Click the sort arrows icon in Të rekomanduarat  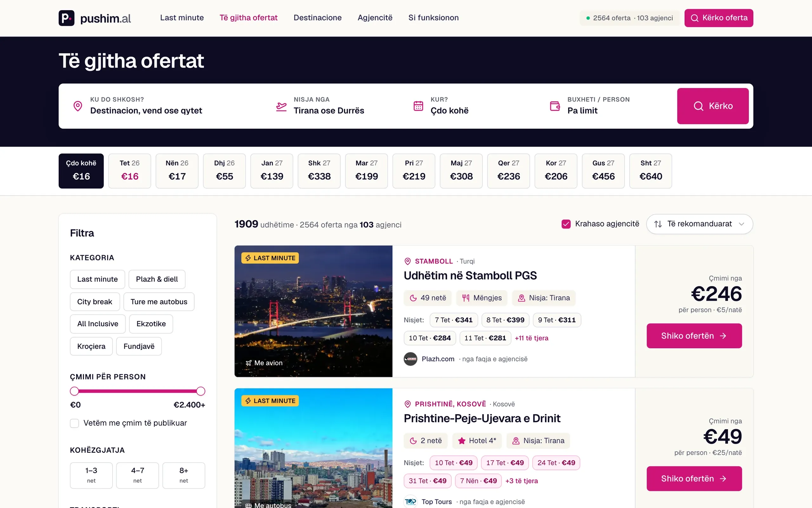658,224
